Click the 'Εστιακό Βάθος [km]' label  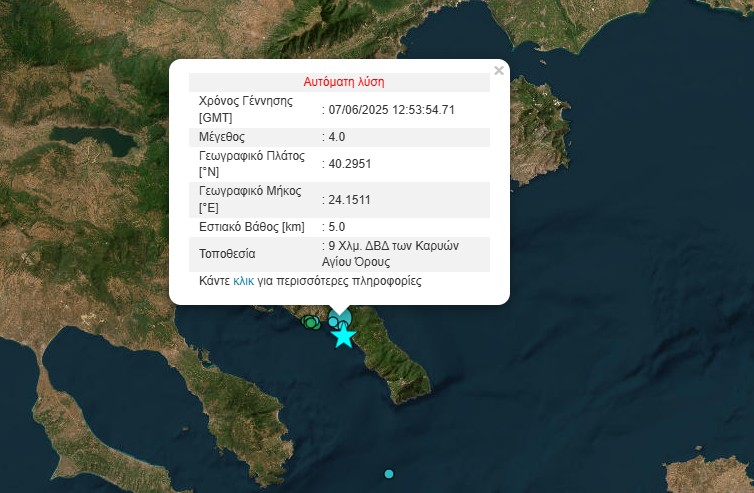(252, 227)
